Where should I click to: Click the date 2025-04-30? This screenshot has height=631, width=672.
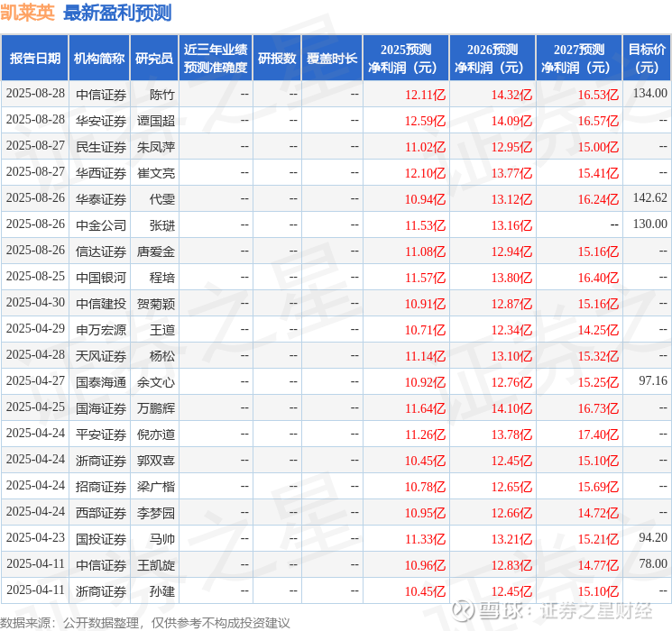(35, 302)
